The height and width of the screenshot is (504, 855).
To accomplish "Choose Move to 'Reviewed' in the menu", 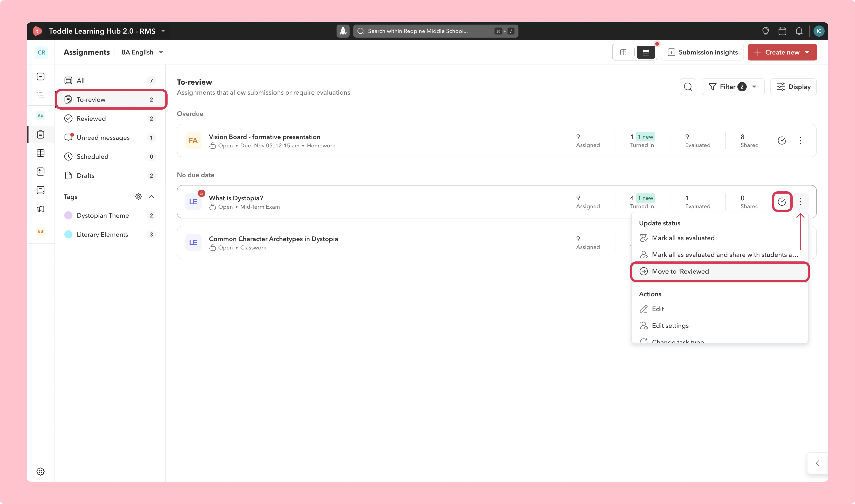I will click(719, 271).
